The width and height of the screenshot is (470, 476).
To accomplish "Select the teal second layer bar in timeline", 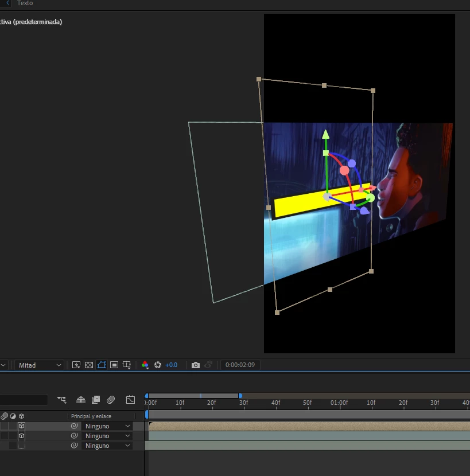I will (309, 436).
